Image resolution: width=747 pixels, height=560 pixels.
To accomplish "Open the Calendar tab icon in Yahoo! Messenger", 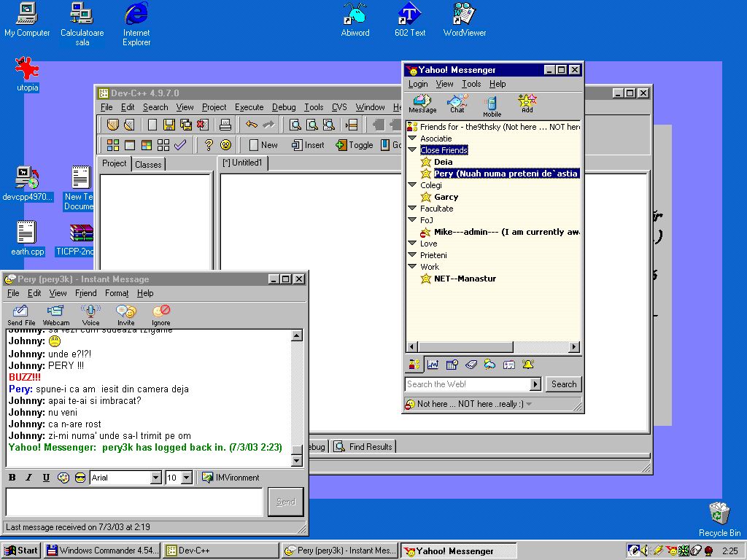I will point(452,365).
